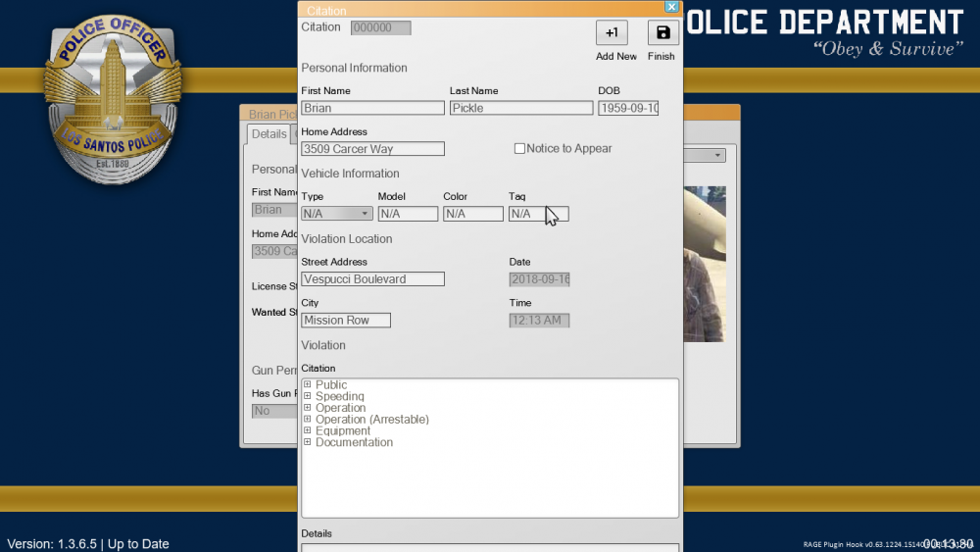Image resolution: width=980 pixels, height=552 pixels.
Task: Switch to Details tab in background window
Action: (269, 133)
